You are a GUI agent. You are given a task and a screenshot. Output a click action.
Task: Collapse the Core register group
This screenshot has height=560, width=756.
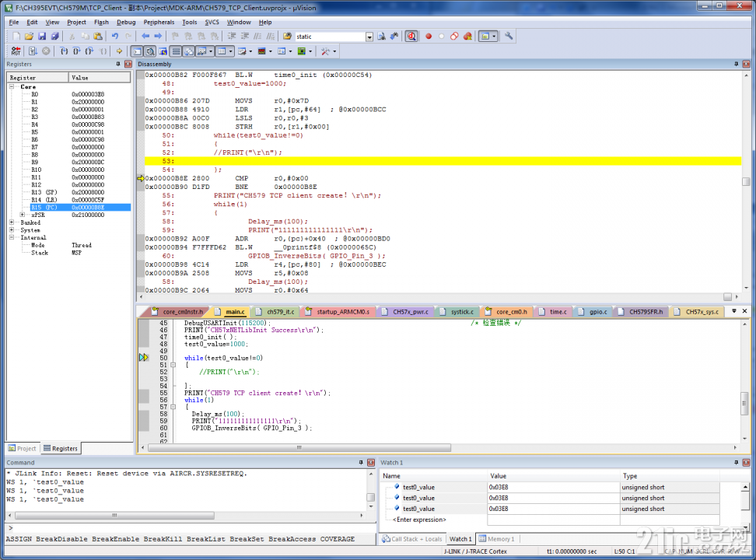(x=12, y=87)
